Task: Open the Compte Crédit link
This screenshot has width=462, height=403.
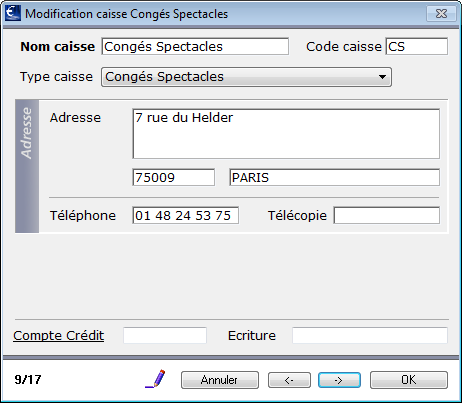Action: coord(59,336)
